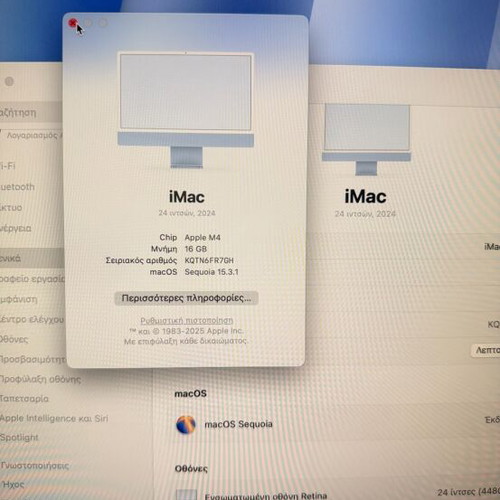The image size is (500, 500).
Task: Click the Μνήμη label in About window
Action: pos(164,249)
